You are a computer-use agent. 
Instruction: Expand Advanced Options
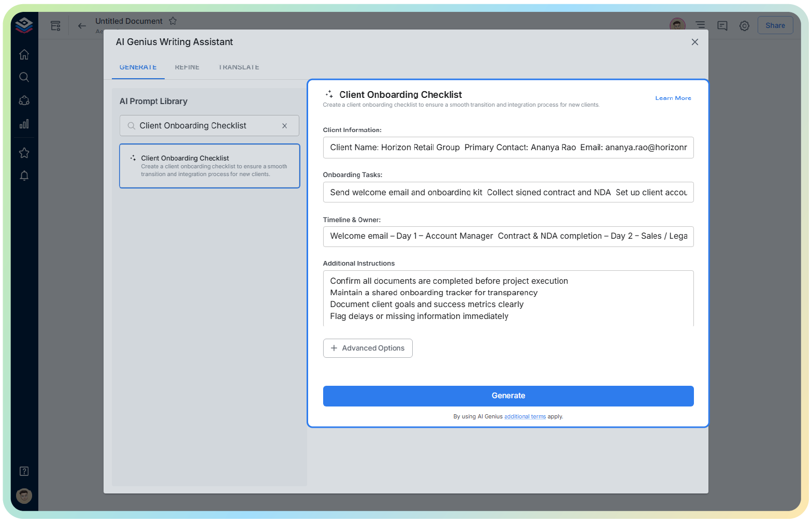368,348
